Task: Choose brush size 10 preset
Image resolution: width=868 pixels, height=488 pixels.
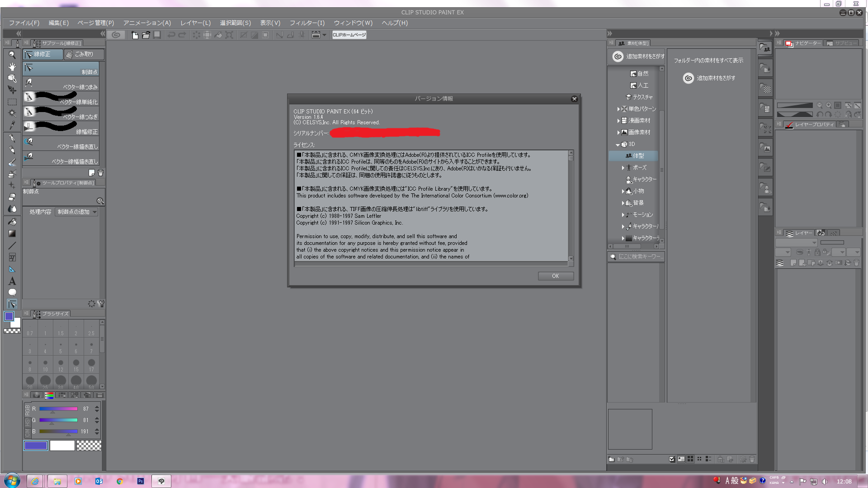Action: pyautogui.click(x=45, y=365)
